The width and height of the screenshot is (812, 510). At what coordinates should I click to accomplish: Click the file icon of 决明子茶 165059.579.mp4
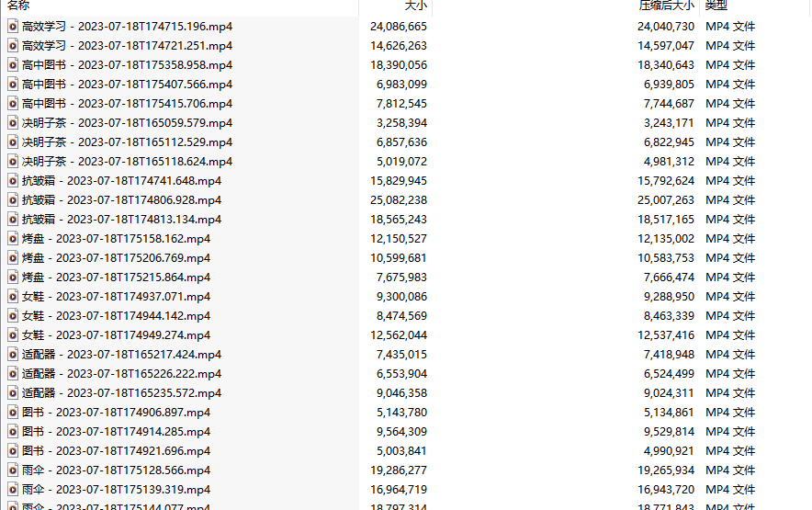click(13, 123)
